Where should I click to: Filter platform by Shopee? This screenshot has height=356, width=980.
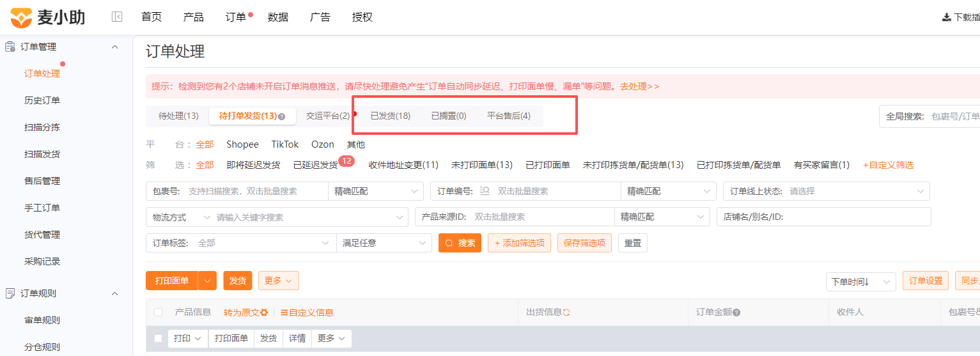tap(242, 144)
